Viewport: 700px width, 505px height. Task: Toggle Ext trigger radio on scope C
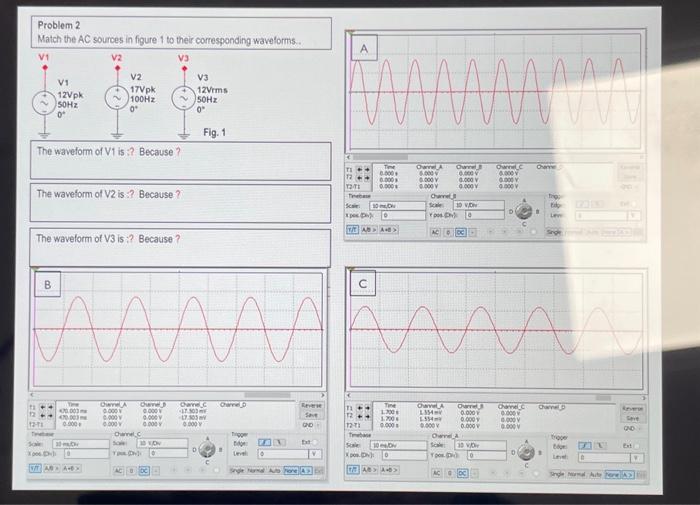pos(636,446)
